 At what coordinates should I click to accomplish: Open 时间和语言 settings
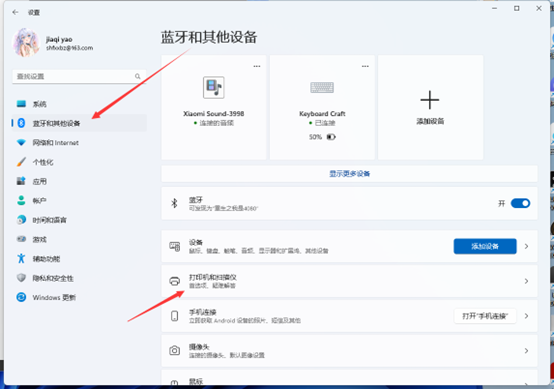pos(79,220)
